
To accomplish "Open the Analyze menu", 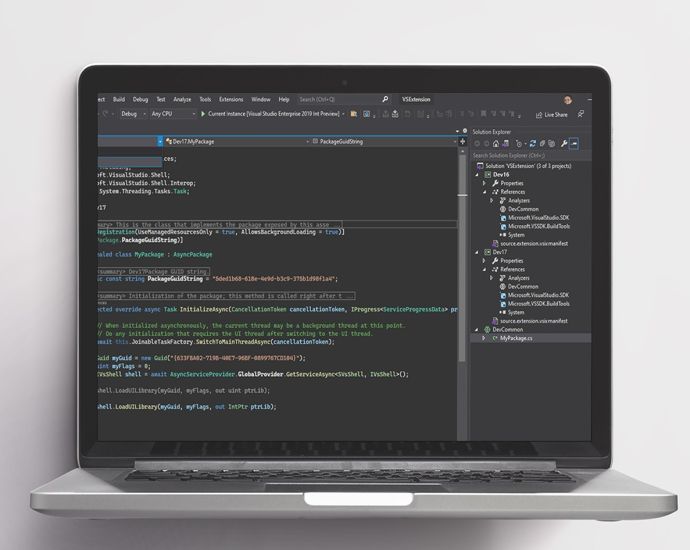I will pos(182,99).
